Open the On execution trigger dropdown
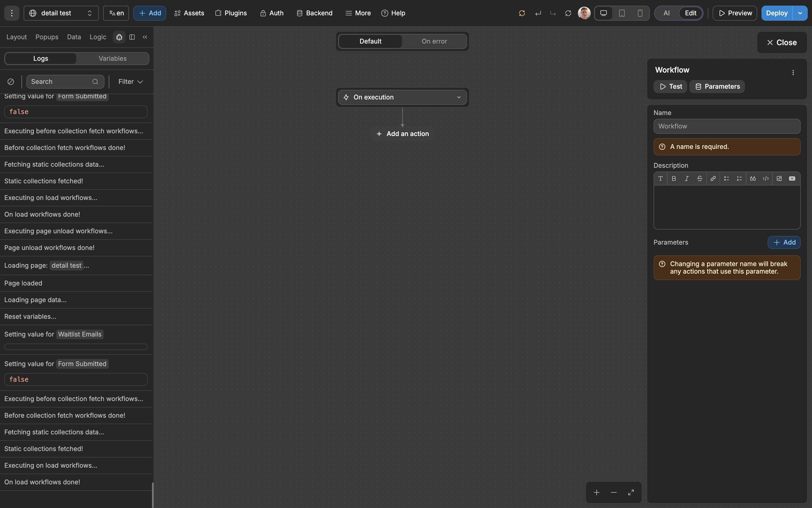This screenshot has height=508, width=812. coord(402,97)
